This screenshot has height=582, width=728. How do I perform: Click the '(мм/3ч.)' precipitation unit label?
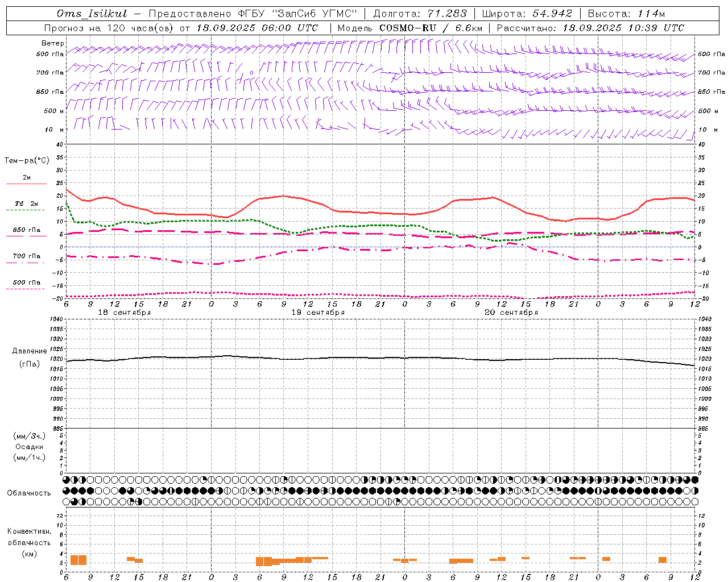pyautogui.click(x=29, y=436)
